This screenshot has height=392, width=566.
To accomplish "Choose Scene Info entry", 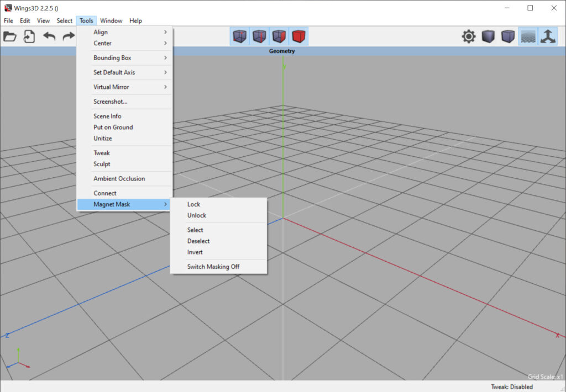I will click(x=124, y=116).
